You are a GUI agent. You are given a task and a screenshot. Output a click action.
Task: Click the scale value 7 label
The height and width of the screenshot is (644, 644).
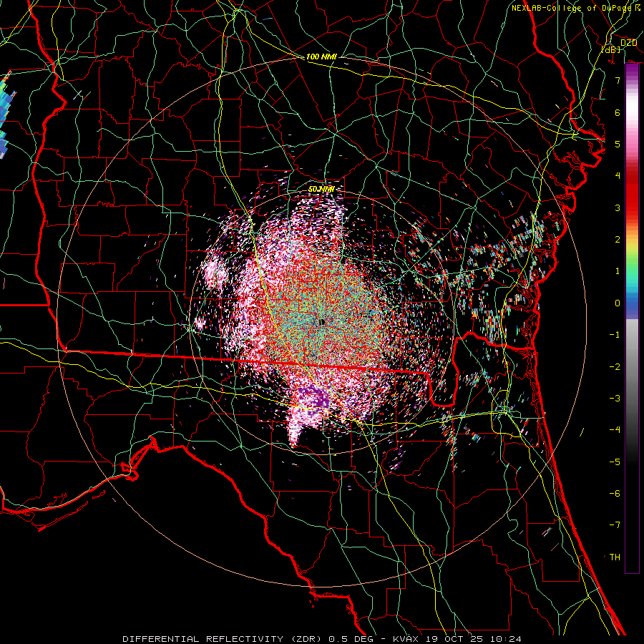click(618, 80)
